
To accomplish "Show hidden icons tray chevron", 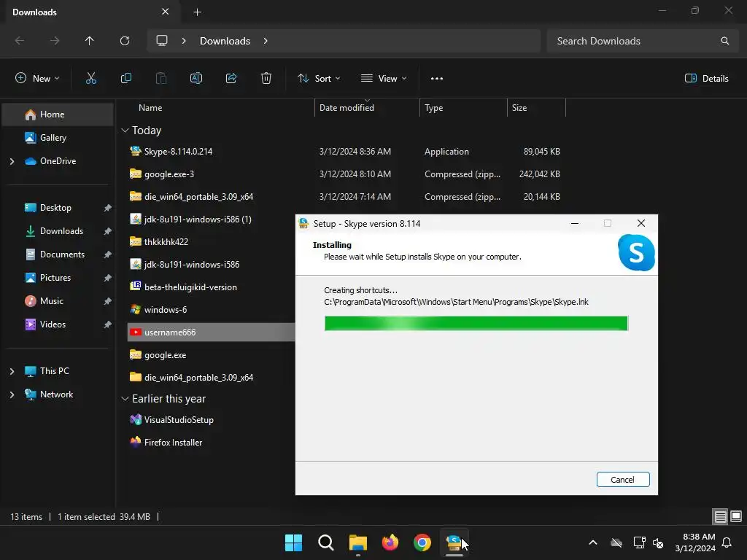I will [593, 542].
